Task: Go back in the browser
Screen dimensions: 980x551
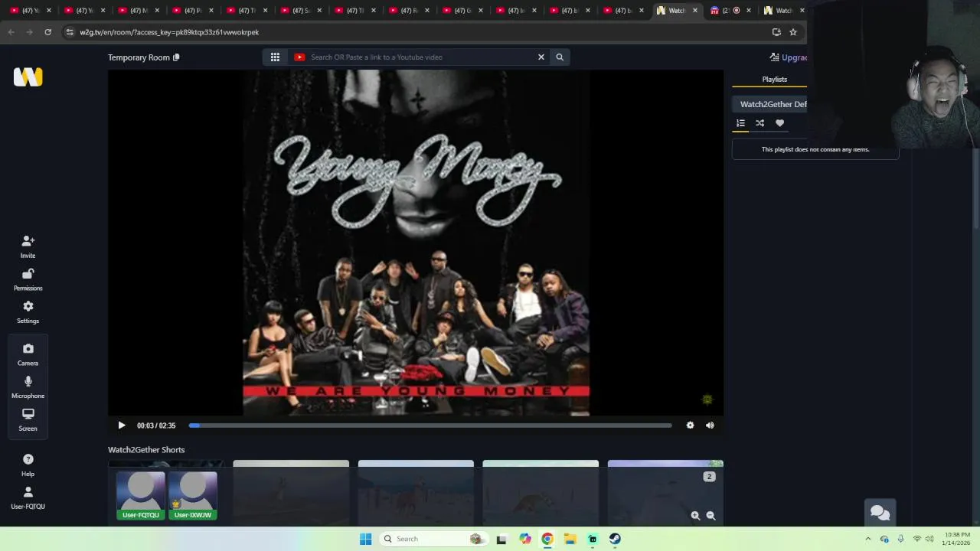Action: 11,32
